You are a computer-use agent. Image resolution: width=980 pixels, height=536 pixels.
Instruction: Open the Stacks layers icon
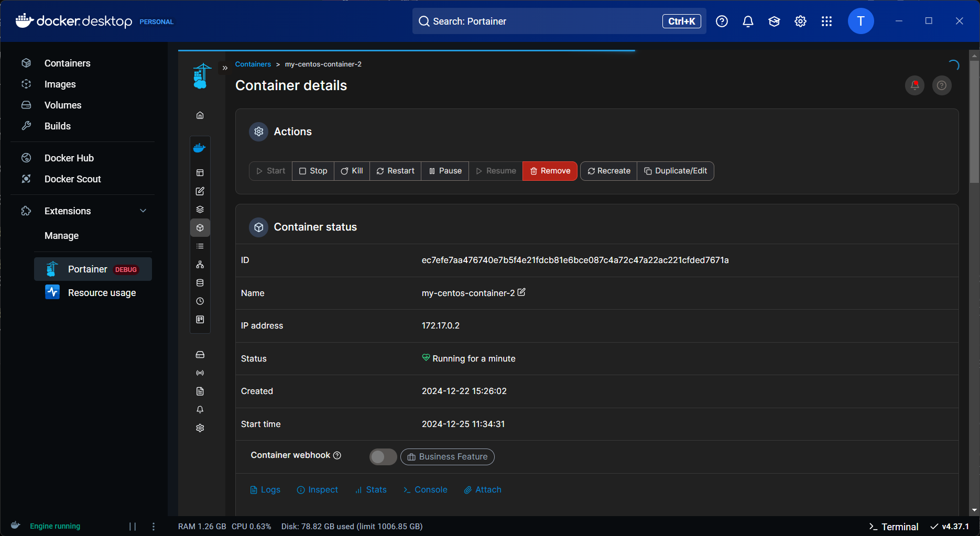point(200,210)
